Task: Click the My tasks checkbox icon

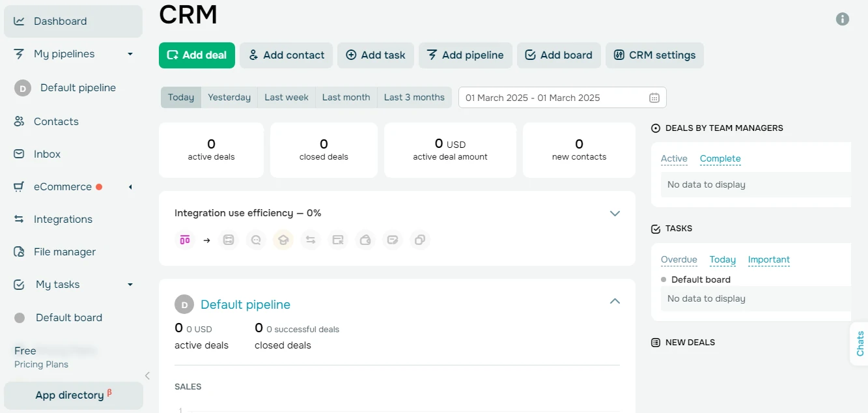Action: coord(20,285)
